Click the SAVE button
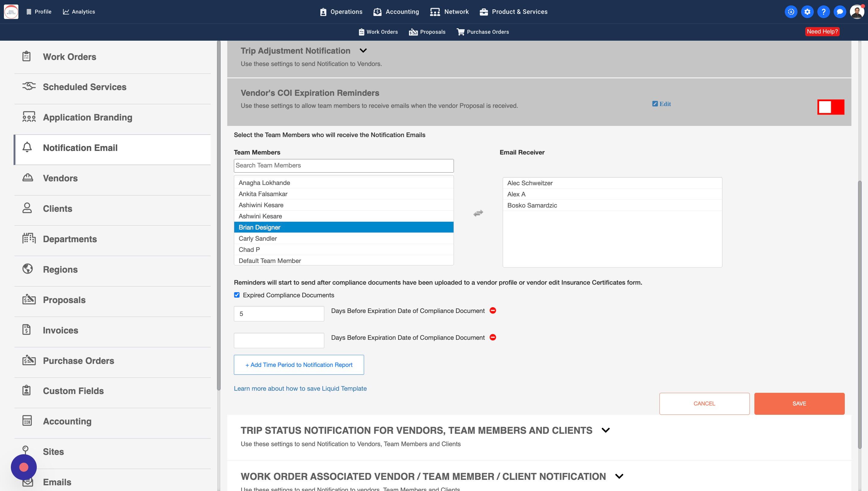 (799, 404)
